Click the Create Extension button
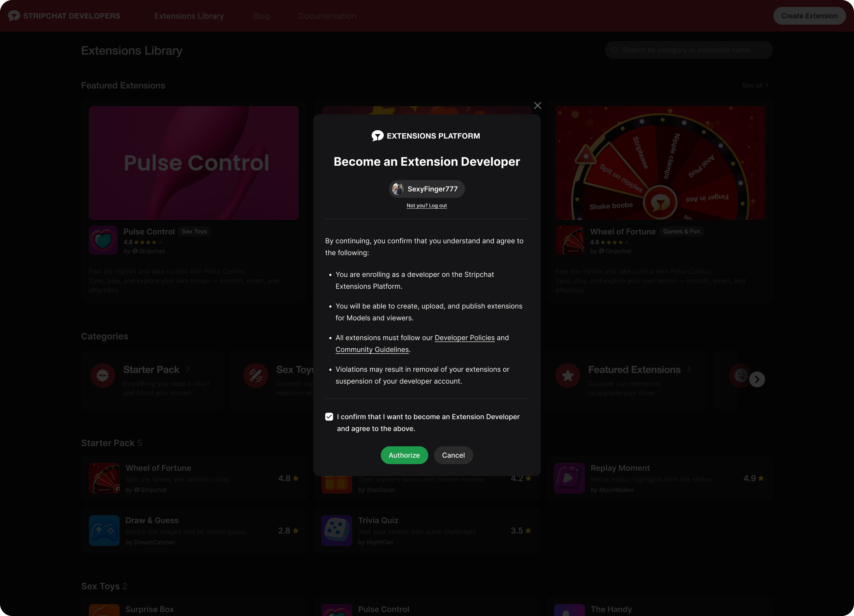 [809, 16]
